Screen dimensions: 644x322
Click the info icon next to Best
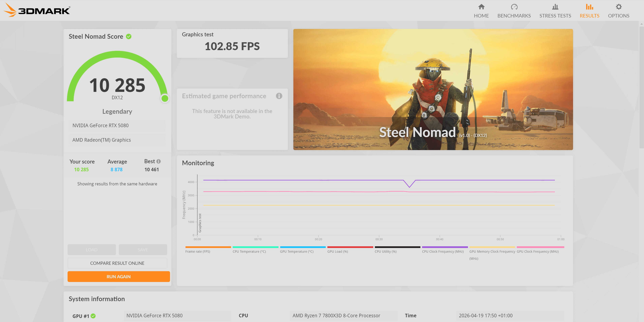coord(159,162)
